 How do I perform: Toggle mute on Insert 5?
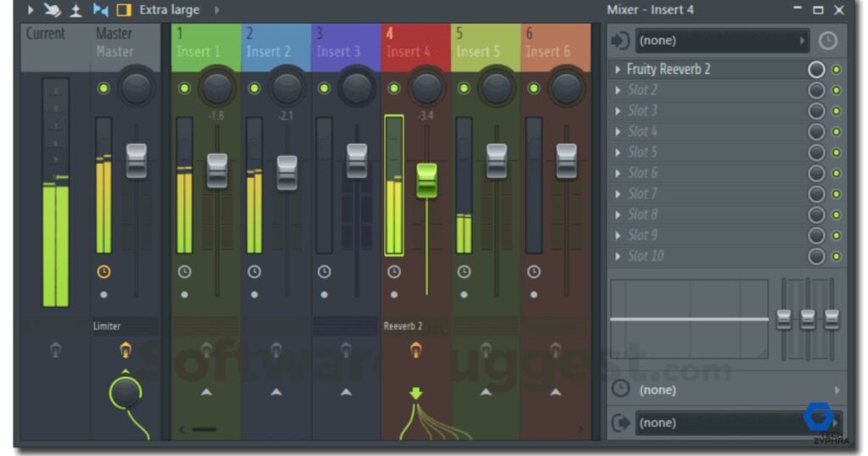[x=464, y=88]
